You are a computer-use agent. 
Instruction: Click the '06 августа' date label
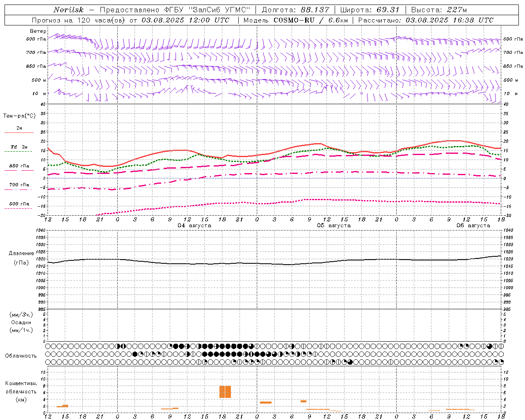coord(473,226)
